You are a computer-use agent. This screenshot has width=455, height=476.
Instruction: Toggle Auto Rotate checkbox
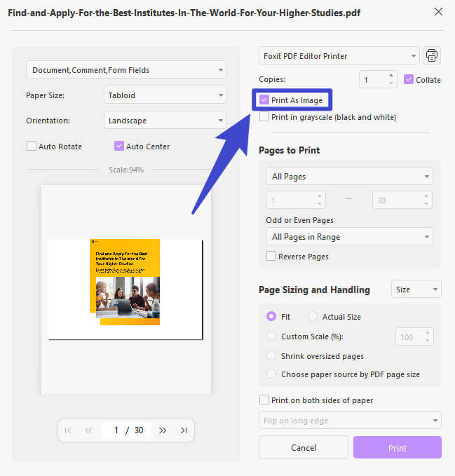(x=32, y=146)
